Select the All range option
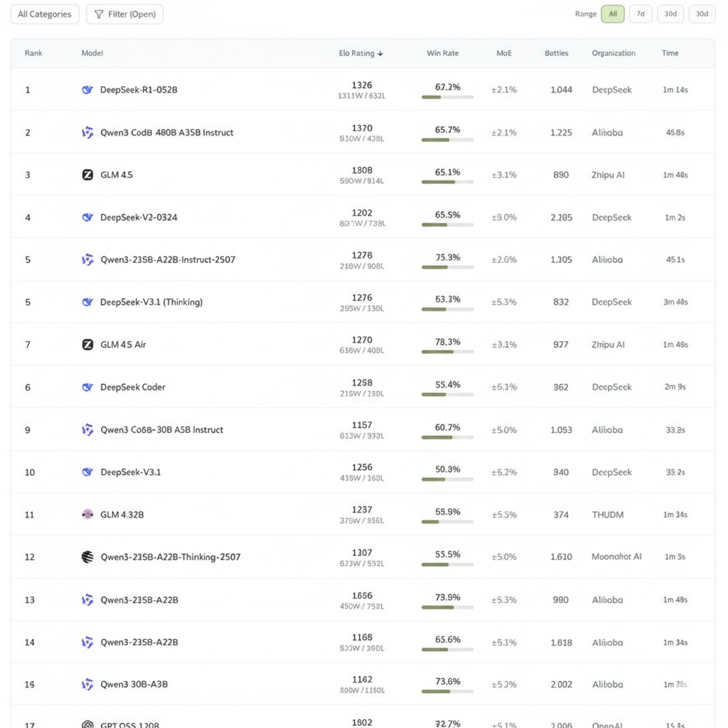The width and height of the screenshot is (728, 728). (612, 14)
